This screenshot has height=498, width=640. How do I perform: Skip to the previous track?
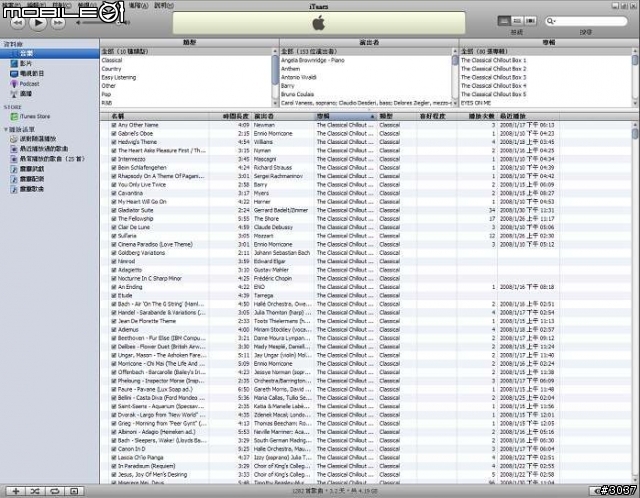pos(18,23)
